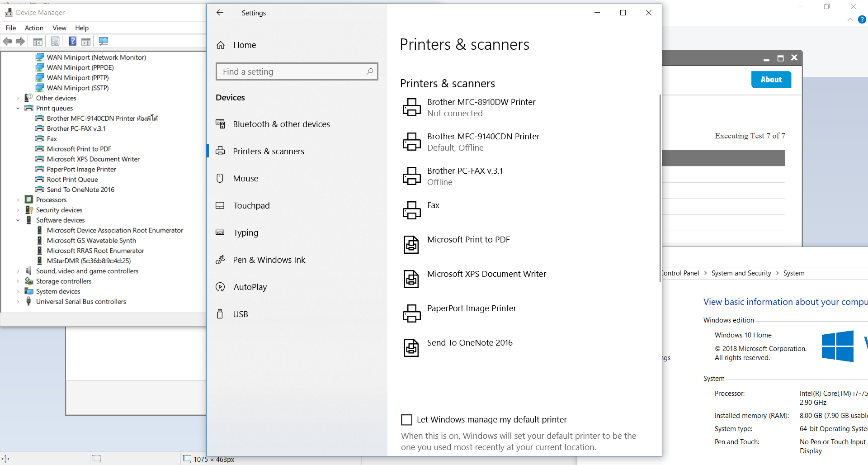The image size is (868, 465).
Task: Click the Brother PC-FAX v.3.1 icon in Settings
Action: click(x=412, y=176)
